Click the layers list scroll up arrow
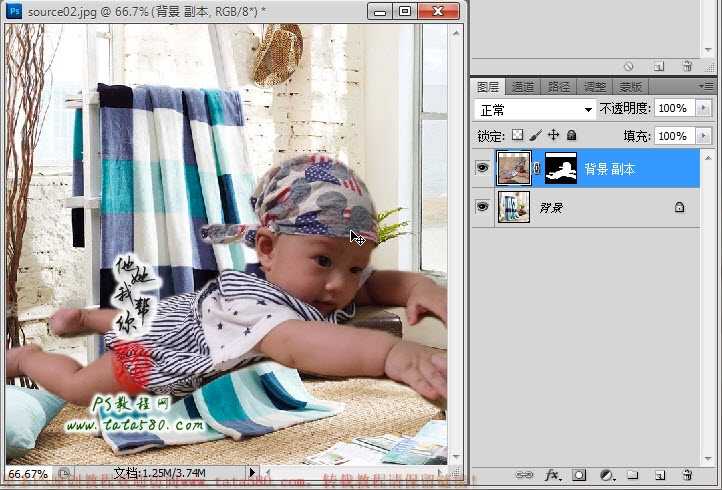Screen dimensions: 722x490 (x=708, y=158)
